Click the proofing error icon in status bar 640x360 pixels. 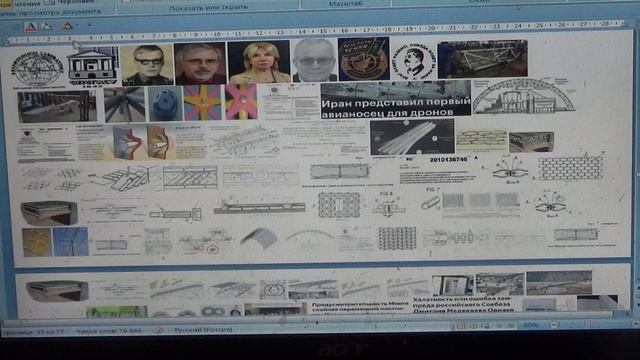point(159,330)
